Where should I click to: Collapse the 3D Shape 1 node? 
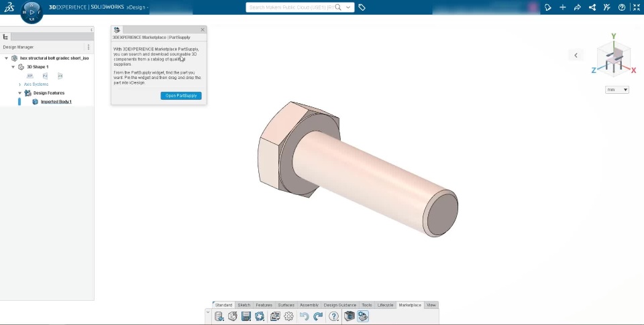(x=13, y=67)
